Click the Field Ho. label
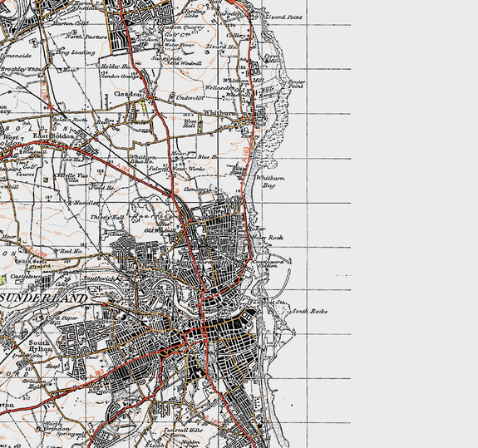Viewport: 478px width, 448px height. point(103,188)
